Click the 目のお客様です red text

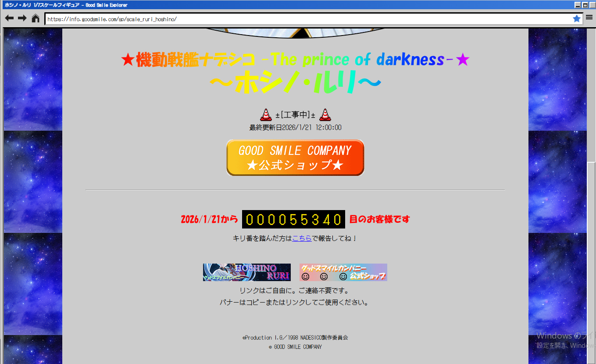point(380,219)
